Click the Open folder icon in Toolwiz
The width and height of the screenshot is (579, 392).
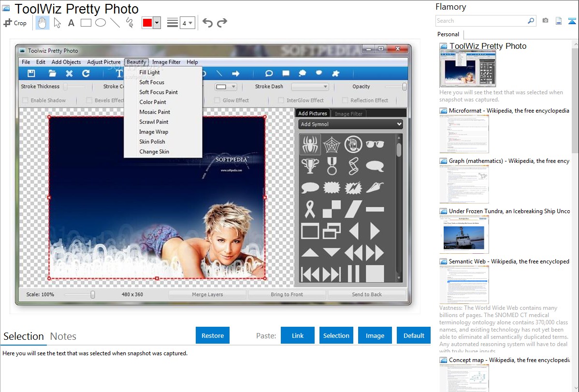click(52, 73)
